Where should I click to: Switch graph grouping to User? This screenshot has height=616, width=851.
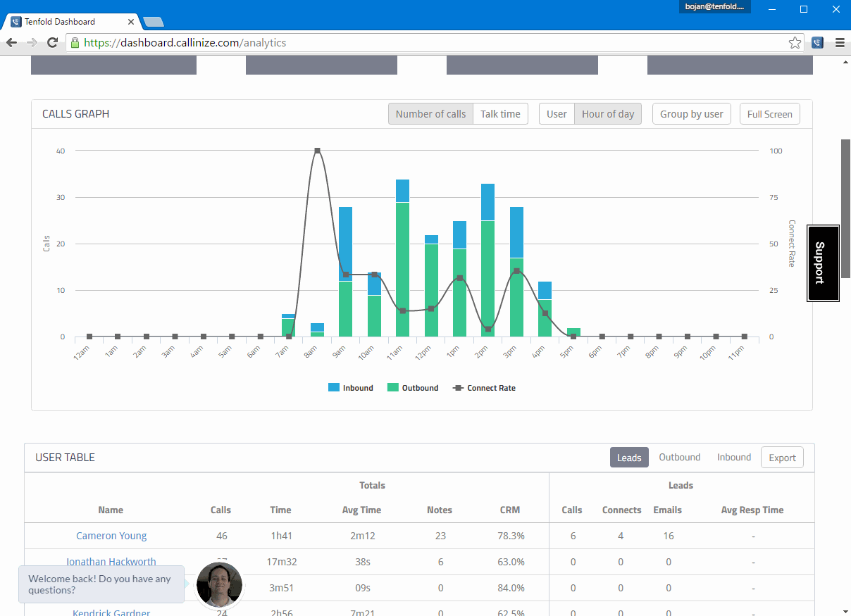point(557,113)
